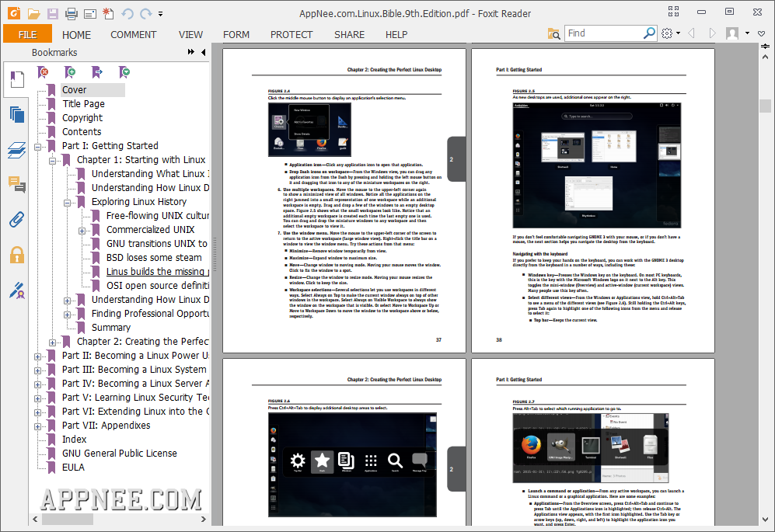Go to previous search result arrow

tap(692, 33)
